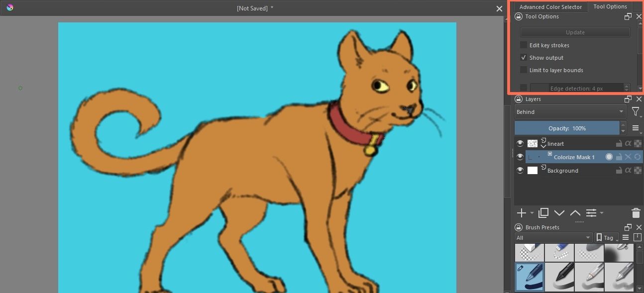
Task: Switch to the Advanced Color Selector tab
Action: tap(550, 6)
